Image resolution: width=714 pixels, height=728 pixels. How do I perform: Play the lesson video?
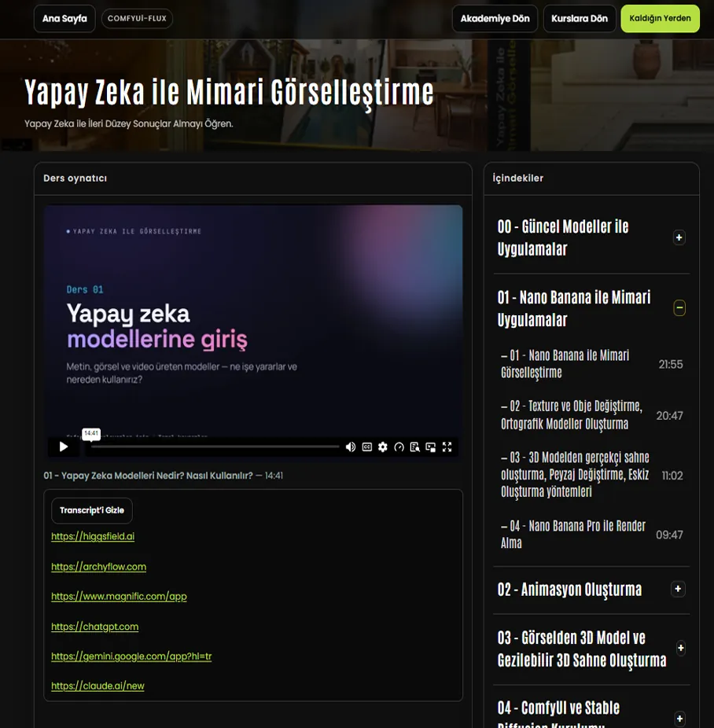[64, 447]
